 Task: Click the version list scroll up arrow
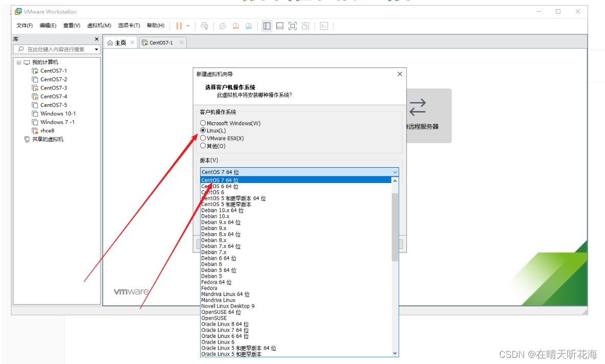pyautogui.click(x=395, y=180)
